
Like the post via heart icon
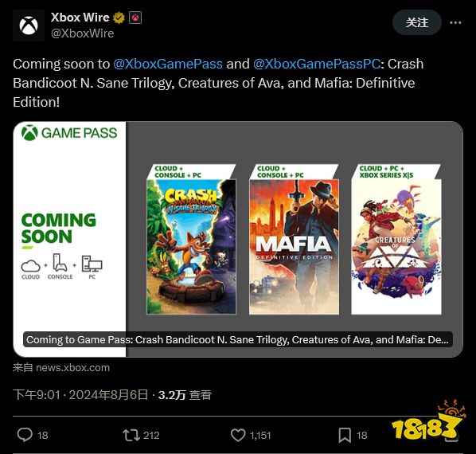238,435
